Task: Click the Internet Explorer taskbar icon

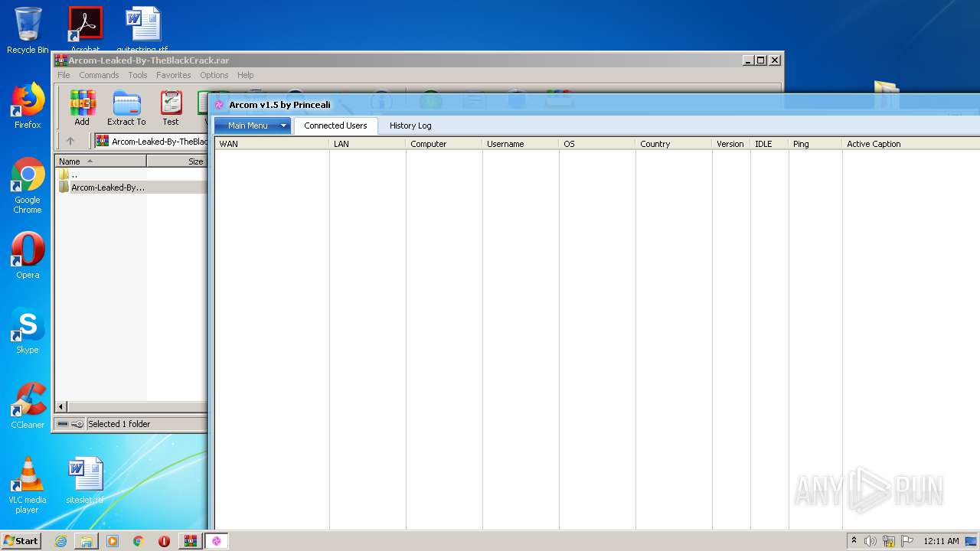Action: pos(60,541)
